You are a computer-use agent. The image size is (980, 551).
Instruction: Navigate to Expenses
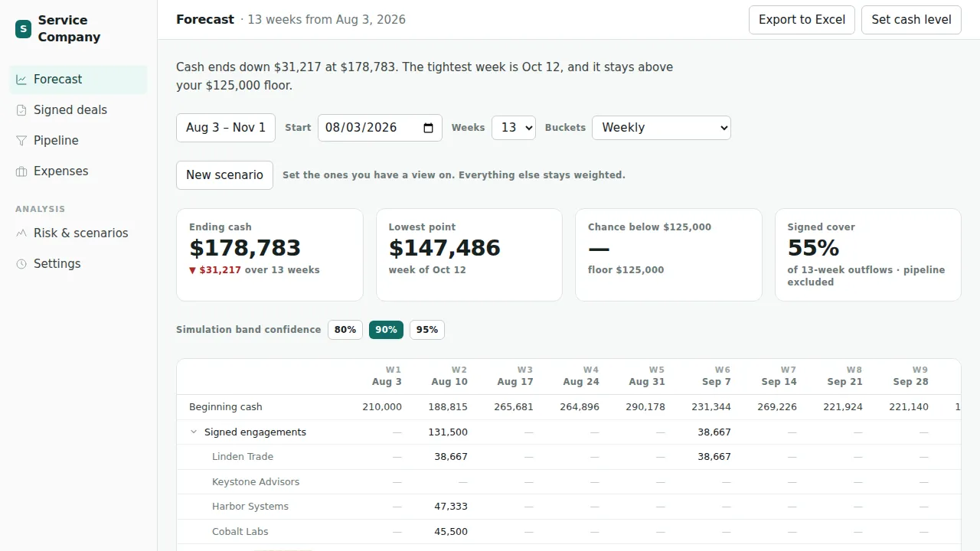(x=78, y=171)
